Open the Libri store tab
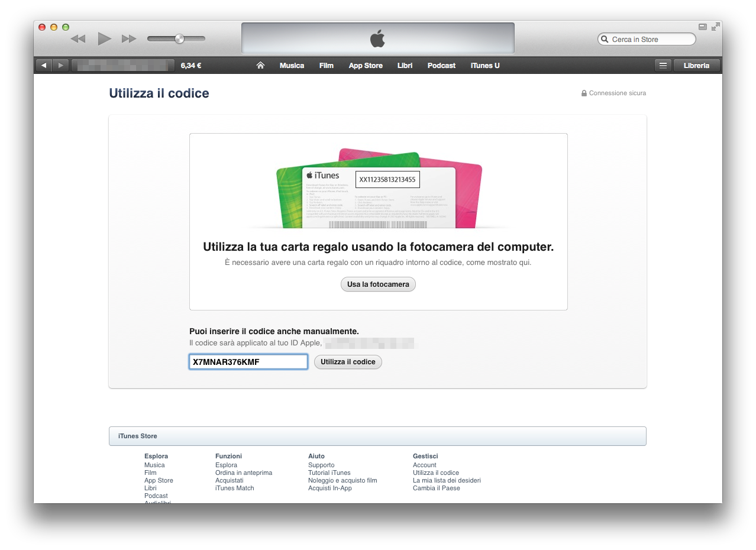This screenshot has height=550, width=756. pyautogui.click(x=405, y=66)
